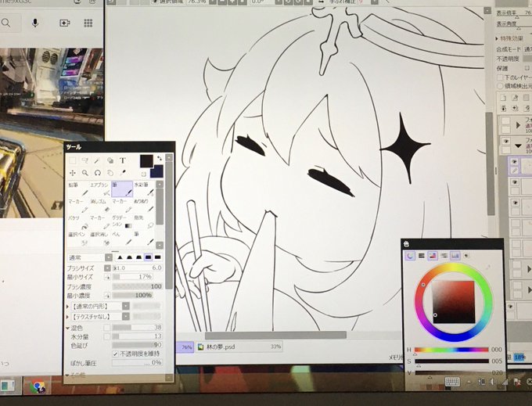Toggle the checkbox next to 水分量
This screenshot has width=532, height=406.
pos(107,337)
